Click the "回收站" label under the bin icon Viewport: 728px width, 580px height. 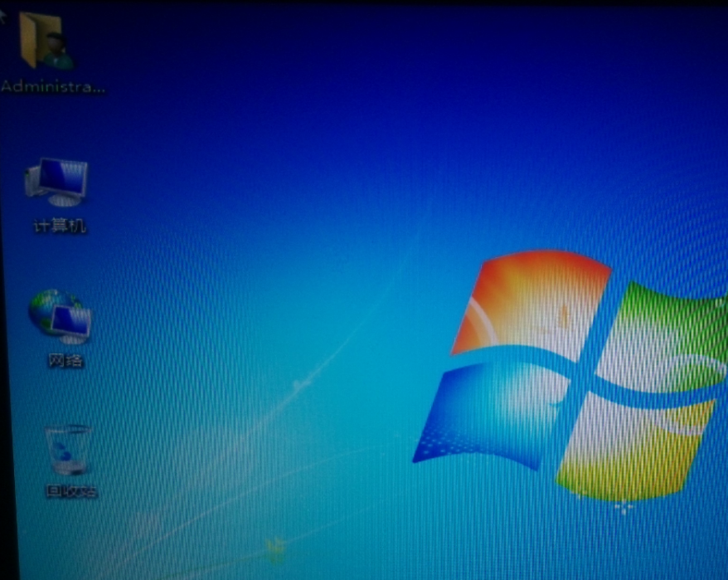(71, 490)
